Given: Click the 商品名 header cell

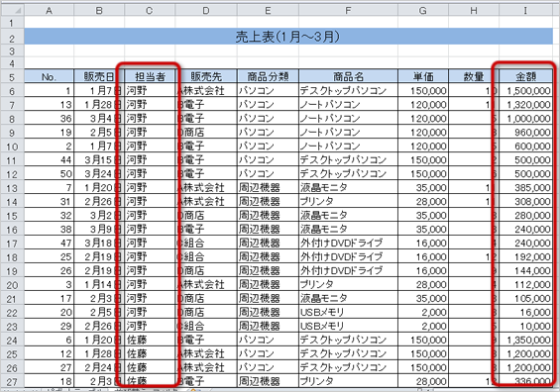Looking at the screenshot, I should coord(348,76).
